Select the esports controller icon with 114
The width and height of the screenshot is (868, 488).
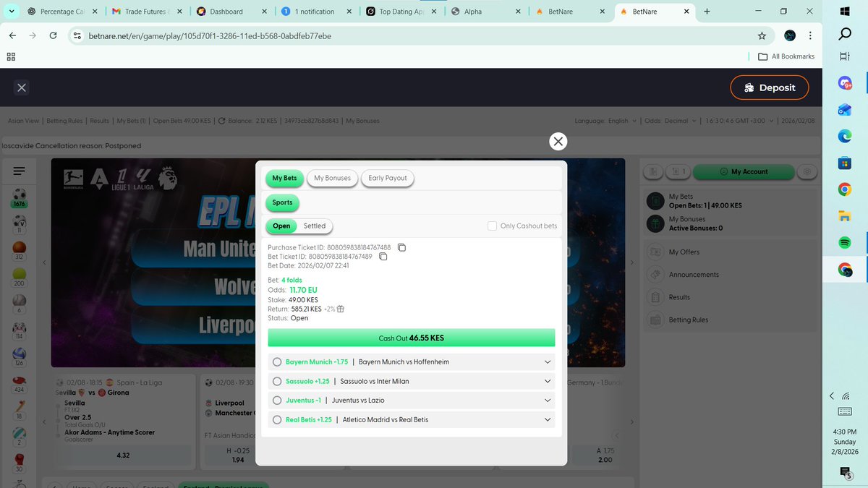coord(20,330)
